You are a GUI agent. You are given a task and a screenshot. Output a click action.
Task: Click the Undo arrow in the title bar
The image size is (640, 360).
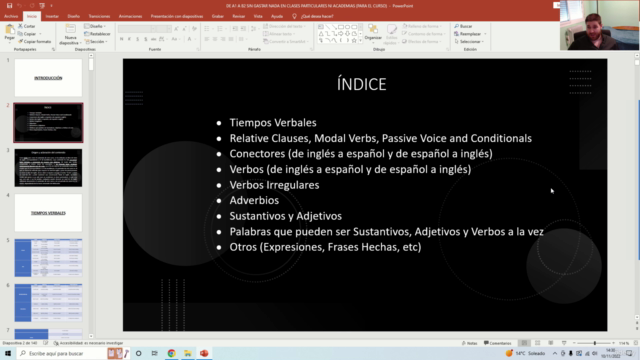point(20,6)
